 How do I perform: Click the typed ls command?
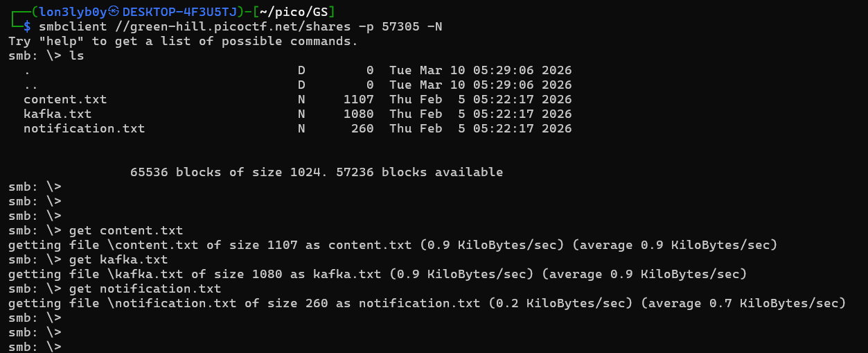pyautogui.click(x=76, y=55)
